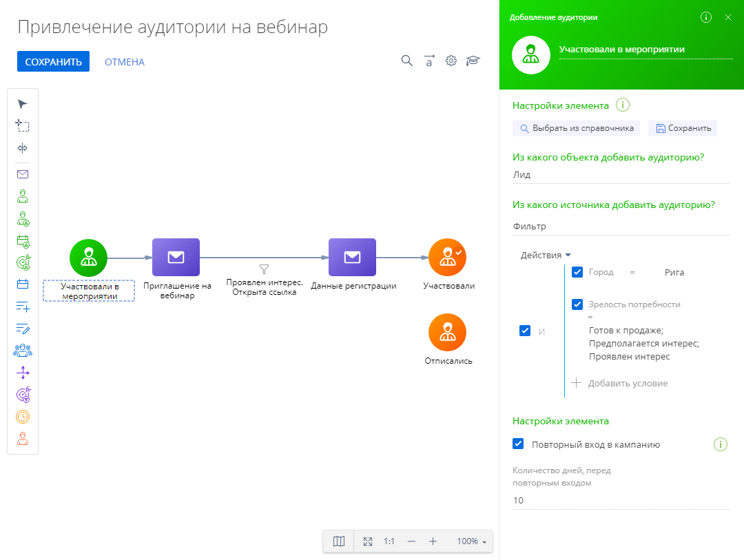Open info icon beside 'Повторный вход в кампанию'

[721, 445]
